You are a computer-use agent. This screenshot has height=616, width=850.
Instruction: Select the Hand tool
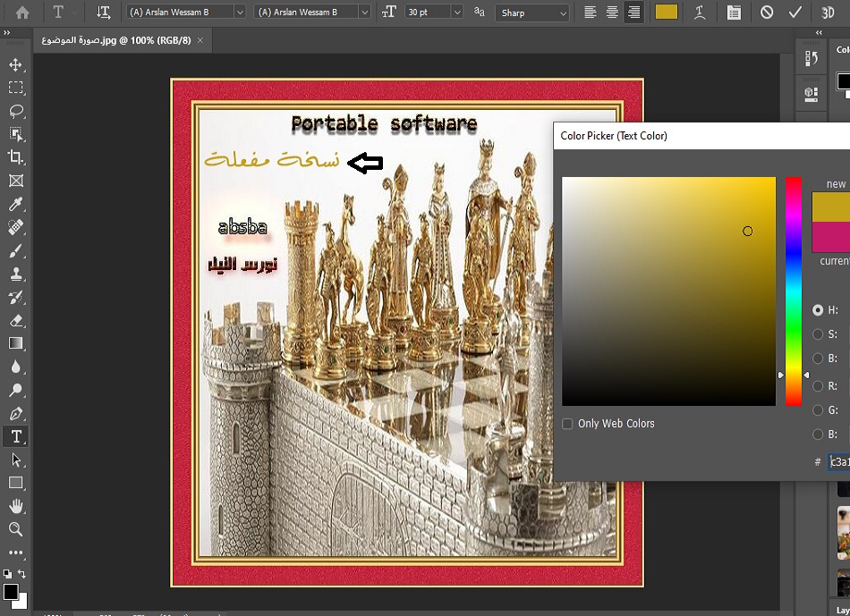tap(15, 506)
